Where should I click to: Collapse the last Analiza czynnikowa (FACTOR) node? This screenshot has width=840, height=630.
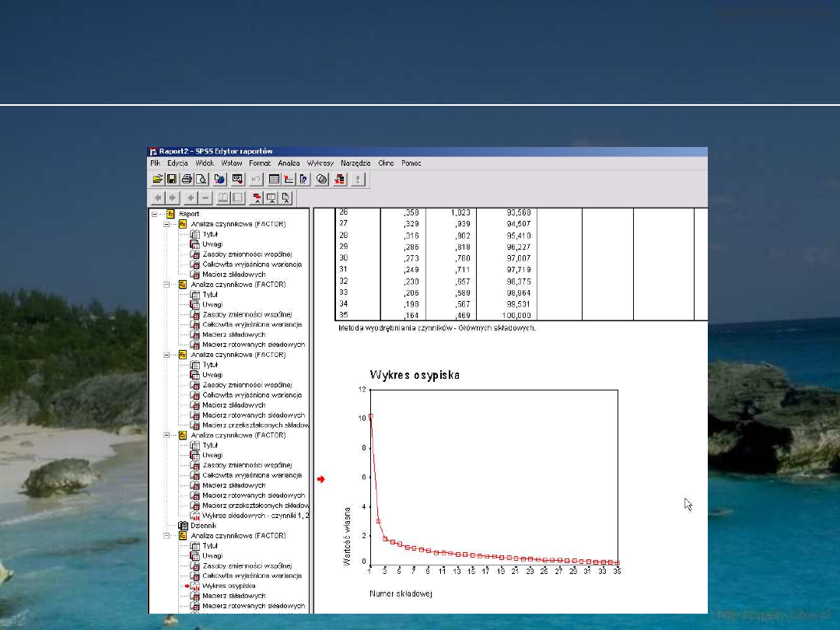(x=167, y=536)
